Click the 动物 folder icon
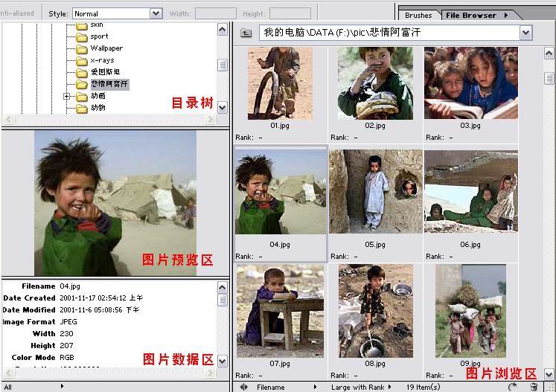The width and height of the screenshot is (556, 392). coord(82,108)
